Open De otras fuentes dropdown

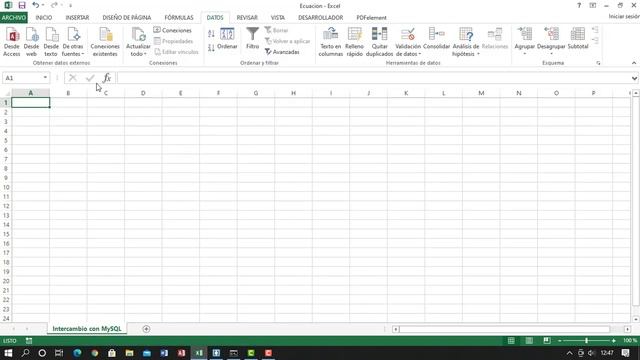73,42
